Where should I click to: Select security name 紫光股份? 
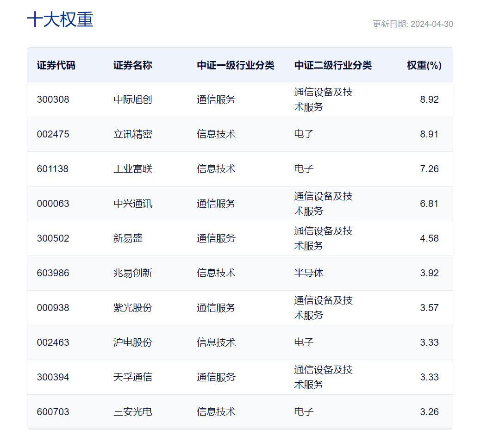(133, 308)
